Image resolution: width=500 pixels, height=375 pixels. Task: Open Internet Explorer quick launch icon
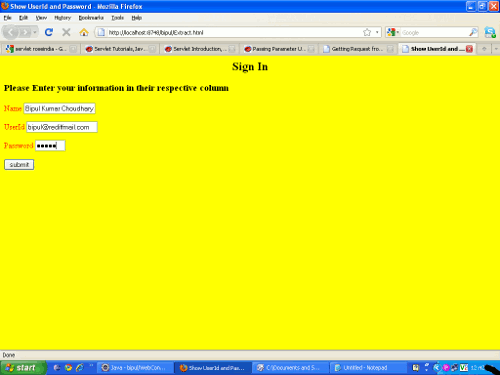click(80, 368)
